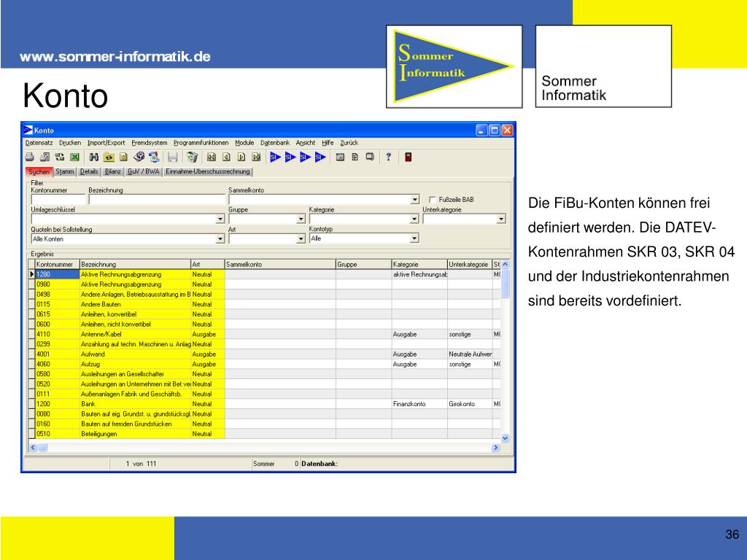Click the printer icon in toolbar

tap(29, 157)
